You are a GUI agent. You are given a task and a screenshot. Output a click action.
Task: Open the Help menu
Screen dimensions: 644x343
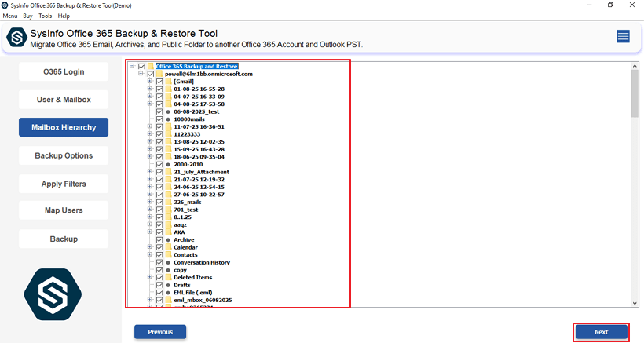[x=64, y=16]
